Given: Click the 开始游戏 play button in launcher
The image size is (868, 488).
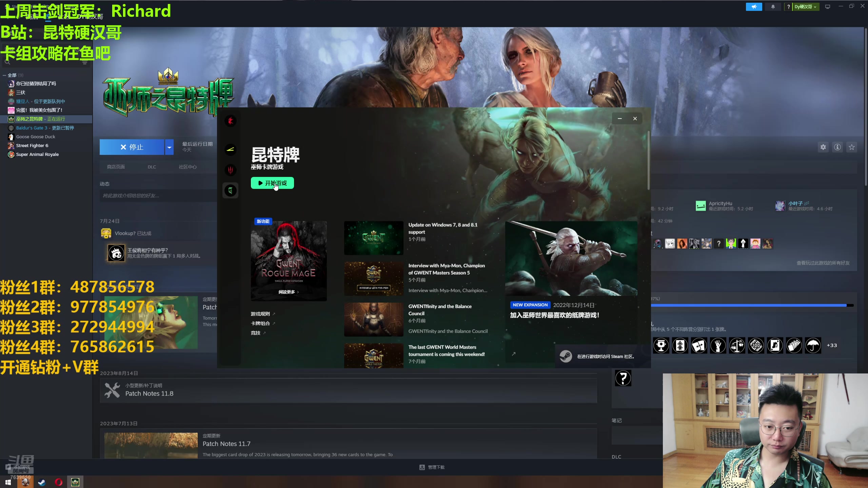Looking at the screenshot, I should (272, 183).
